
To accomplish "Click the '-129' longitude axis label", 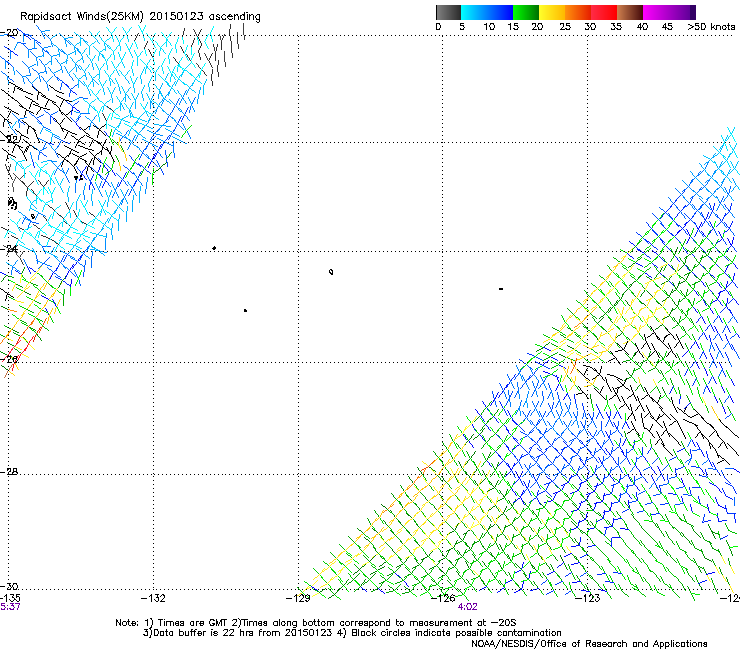I will point(298,598).
